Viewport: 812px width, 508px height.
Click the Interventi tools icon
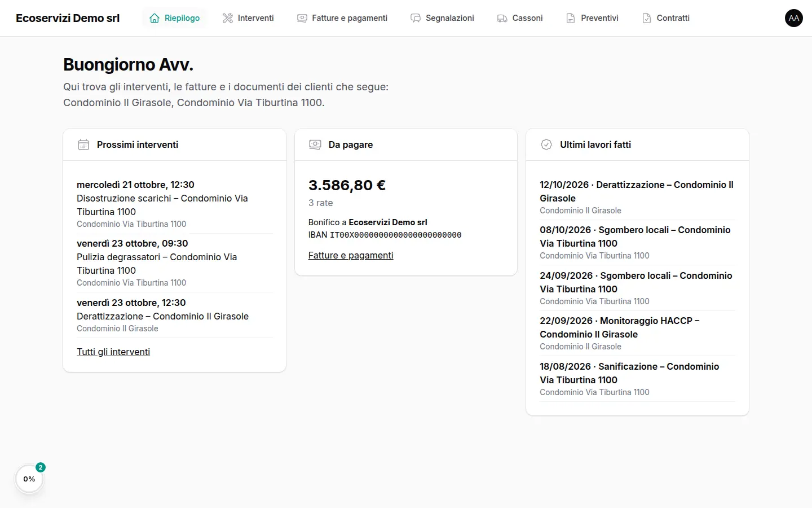228,18
